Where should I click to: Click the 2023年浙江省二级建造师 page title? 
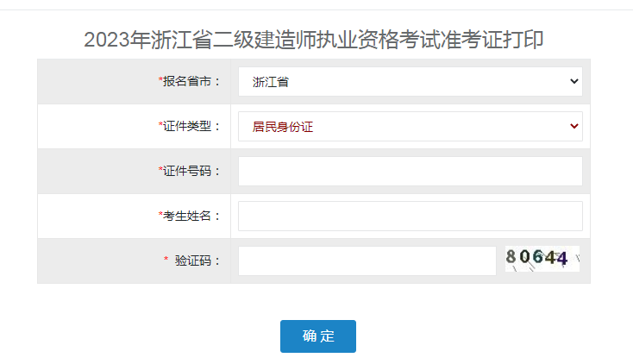click(314, 40)
